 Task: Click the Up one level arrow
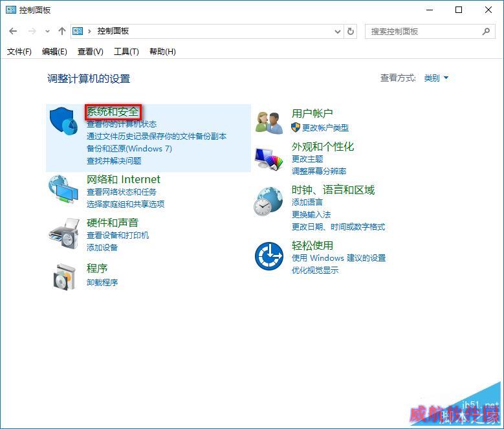coord(61,31)
